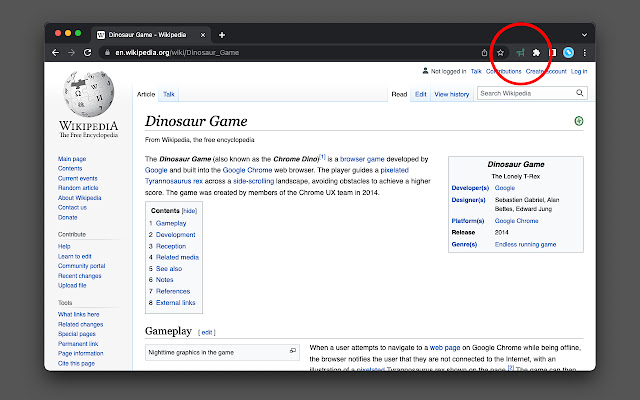Viewport: 640px width, 400px height.
Task: Open the Developer(s) infobox label link
Action: pyautogui.click(x=470, y=188)
